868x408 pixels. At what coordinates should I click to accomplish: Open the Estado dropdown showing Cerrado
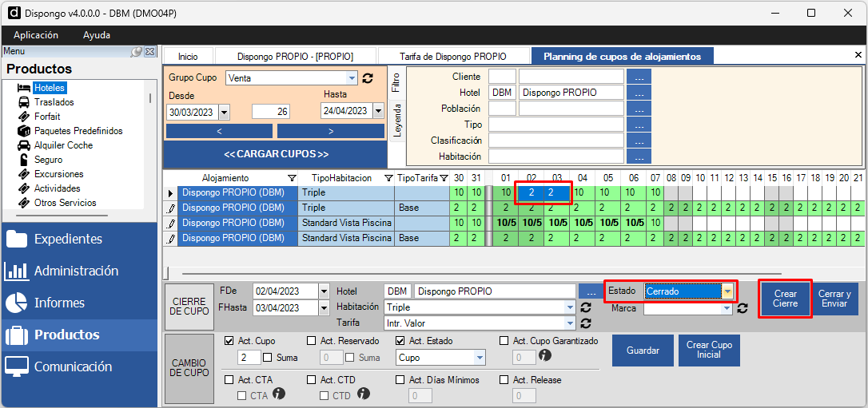[x=727, y=291]
